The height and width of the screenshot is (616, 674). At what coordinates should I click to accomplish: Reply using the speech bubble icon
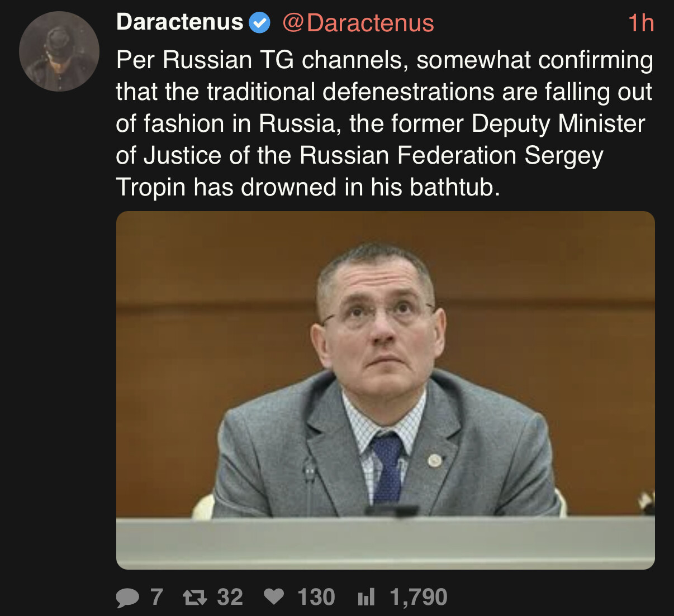[x=127, y=598]
